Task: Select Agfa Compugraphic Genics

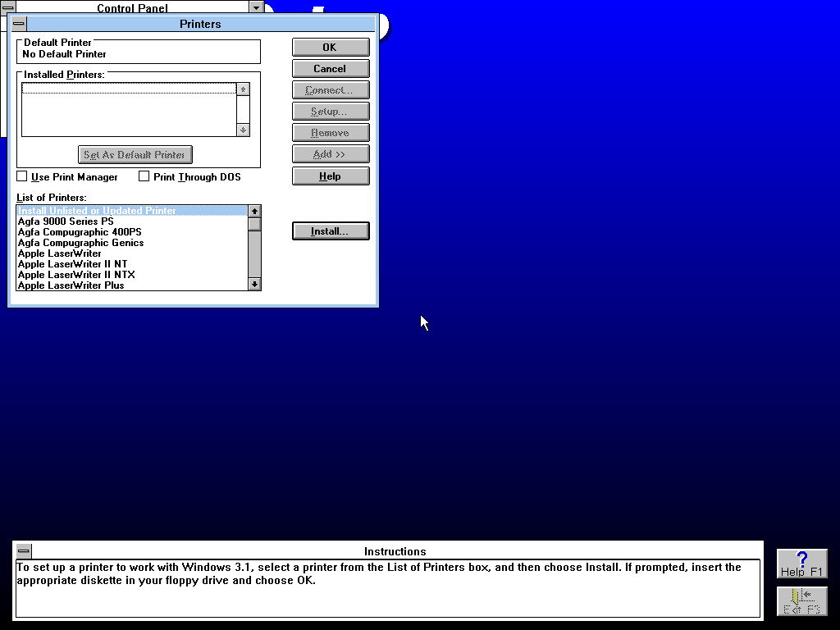Action: pyautogui.click(x=132, y=243)
